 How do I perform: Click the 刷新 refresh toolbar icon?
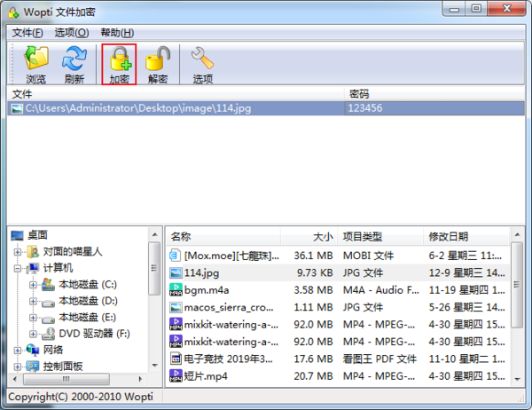(74, 60)
